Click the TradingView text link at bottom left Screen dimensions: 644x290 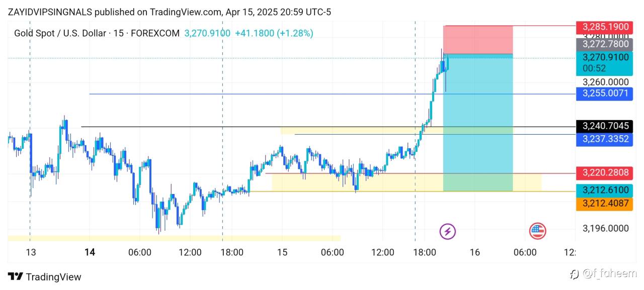tap(53, 277)
